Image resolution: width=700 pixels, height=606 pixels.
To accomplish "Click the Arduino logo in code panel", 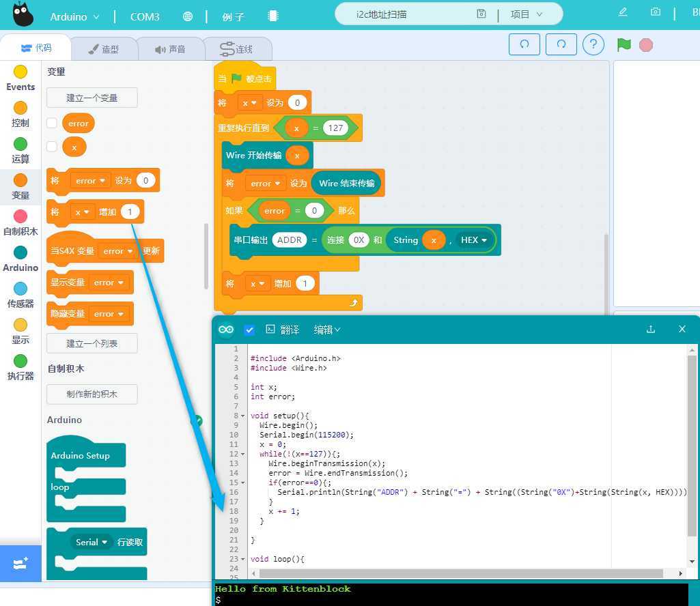I will coord(226,330).
